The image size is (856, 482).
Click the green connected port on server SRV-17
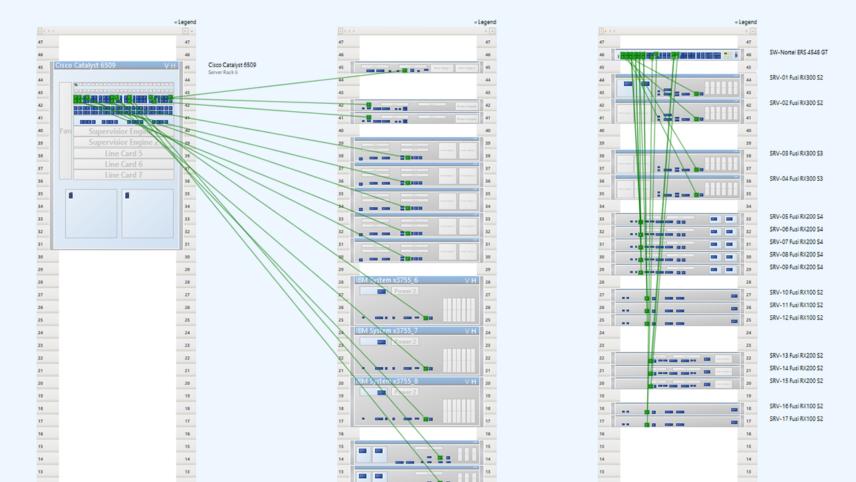coord(647,424)
